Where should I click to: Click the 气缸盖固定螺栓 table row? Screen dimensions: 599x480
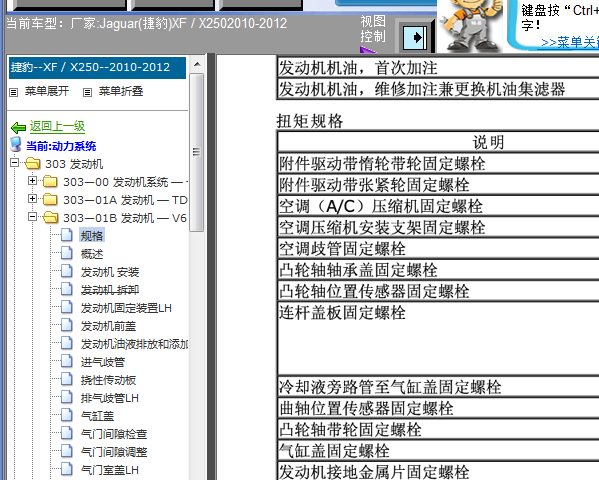pos(438,451)
